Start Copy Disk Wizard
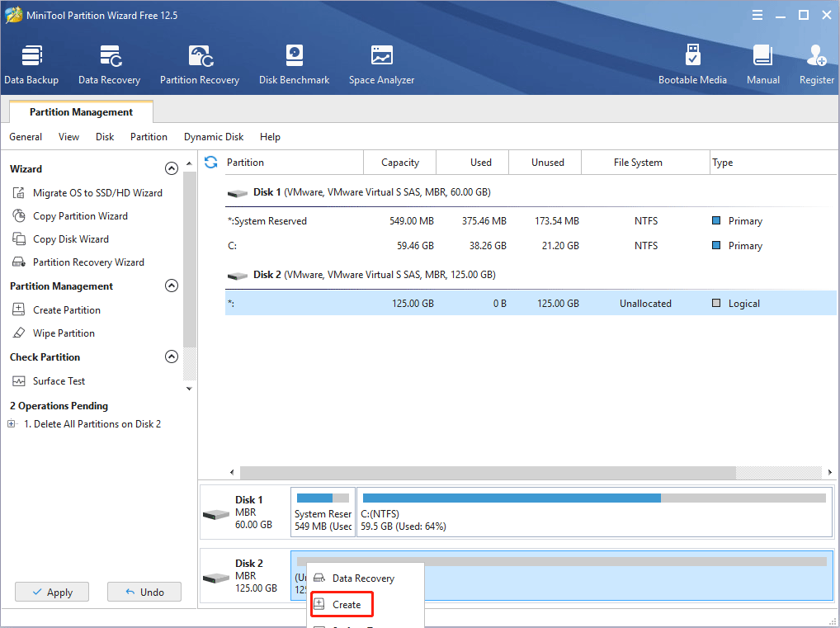The width and height of the screenshot is (840, 628). [60, 239]
